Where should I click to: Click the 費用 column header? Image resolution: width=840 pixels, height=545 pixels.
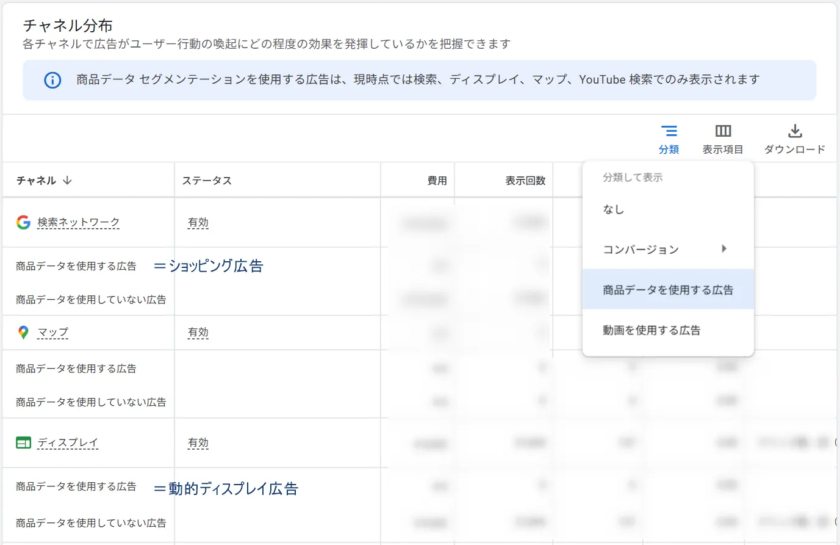(x=437, y=181)
